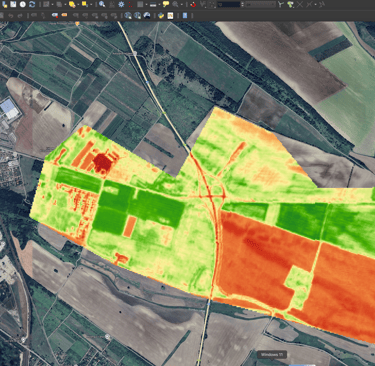Click the self-snapping icon at toolbar end
The height and width of the screenshot is (366, 375).
coord(322,4)
